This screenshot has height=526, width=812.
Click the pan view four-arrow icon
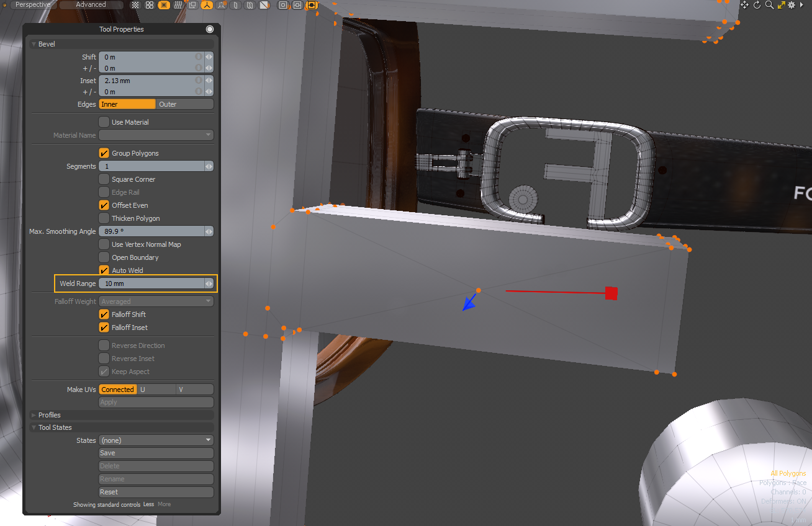tap(745, 5)
